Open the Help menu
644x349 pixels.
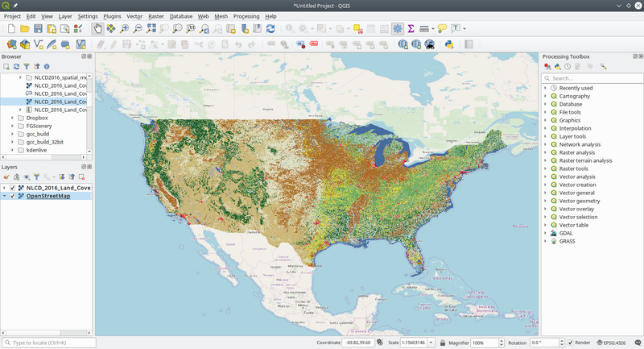click(270, 16)
